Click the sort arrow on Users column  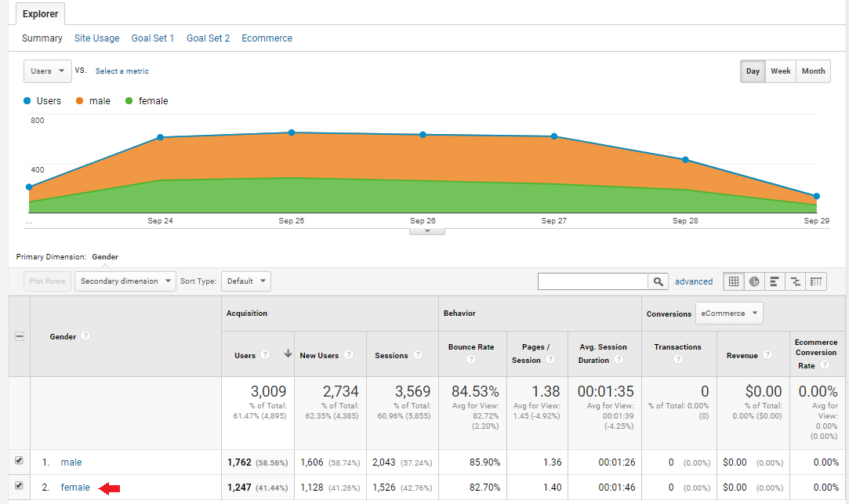pos(286,354)
